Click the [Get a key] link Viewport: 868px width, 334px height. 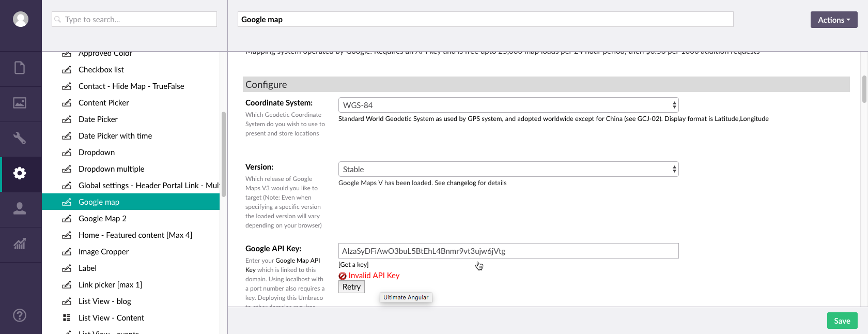[353, 265]
